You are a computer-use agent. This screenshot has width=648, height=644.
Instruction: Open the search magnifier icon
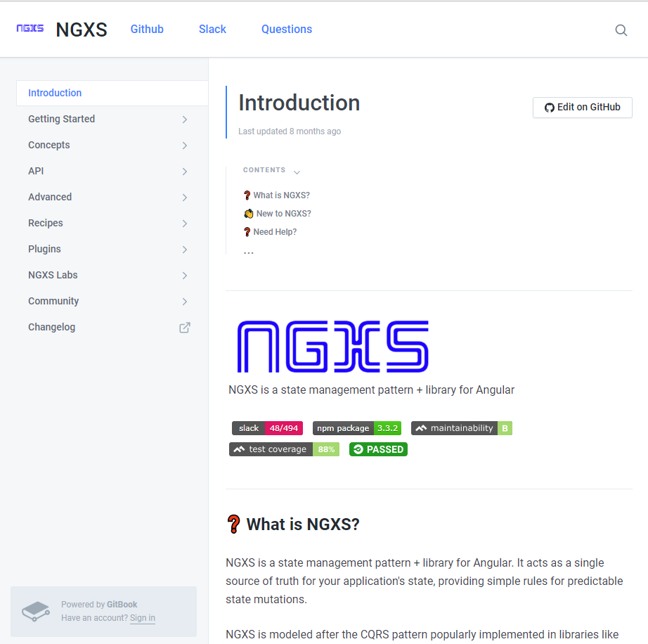coord(621,30)
